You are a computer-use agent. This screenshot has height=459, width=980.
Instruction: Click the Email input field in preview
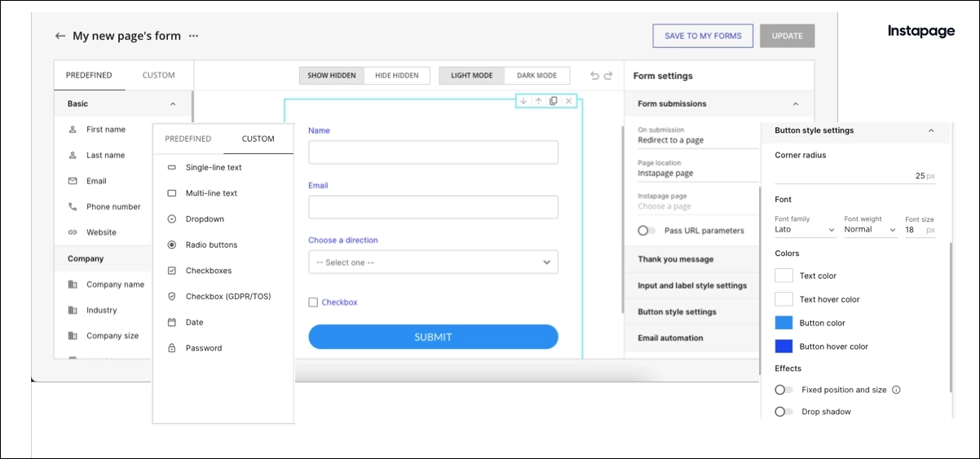click(433, 207)
